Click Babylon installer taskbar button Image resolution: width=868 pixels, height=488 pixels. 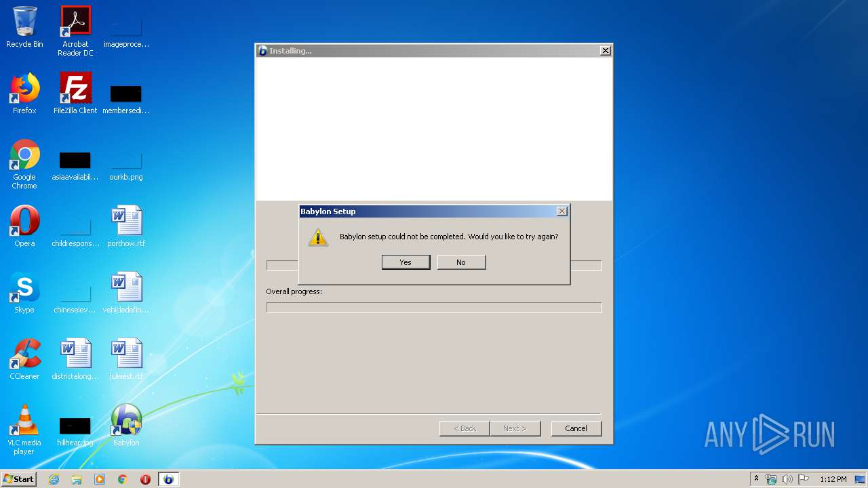pos(168,479)
